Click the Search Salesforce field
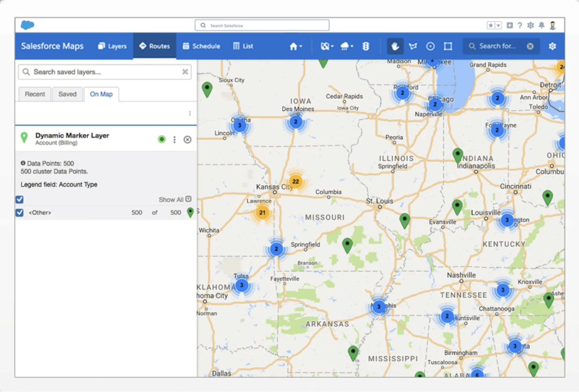This screenshot has height=392, width=579. pos(262,25)
